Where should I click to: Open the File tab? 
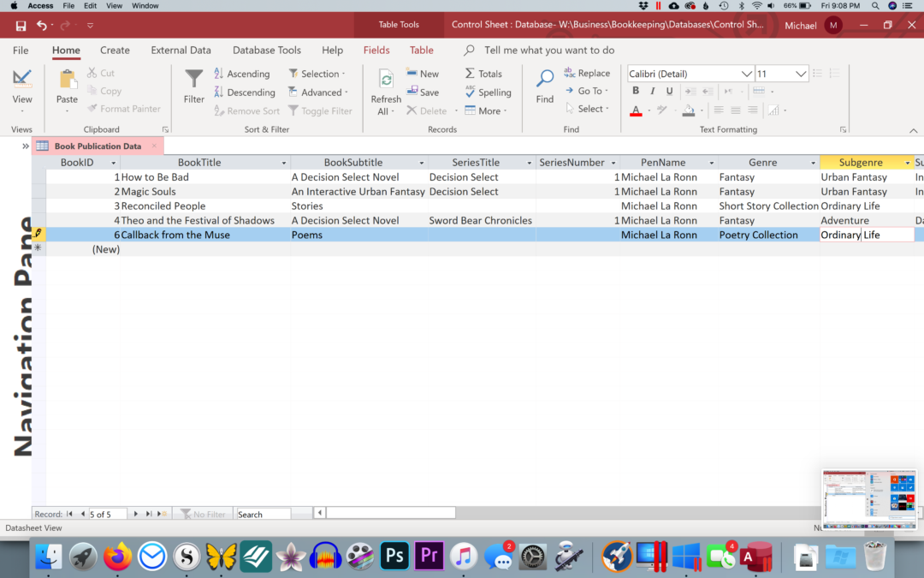click(21, 51)
